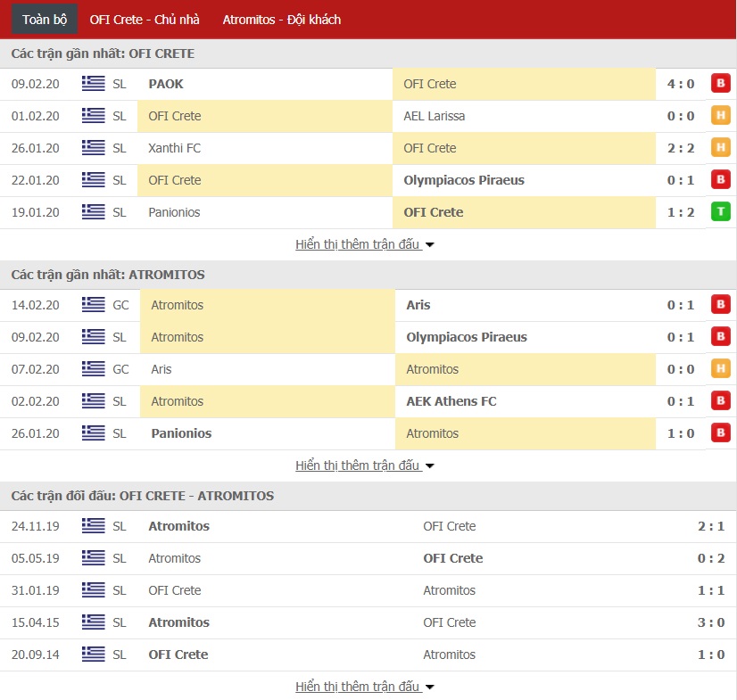Switch to OFI Crete - Chủ nhà tab
The height and width of the screenshot is (700, 737).
coord(145,20)
